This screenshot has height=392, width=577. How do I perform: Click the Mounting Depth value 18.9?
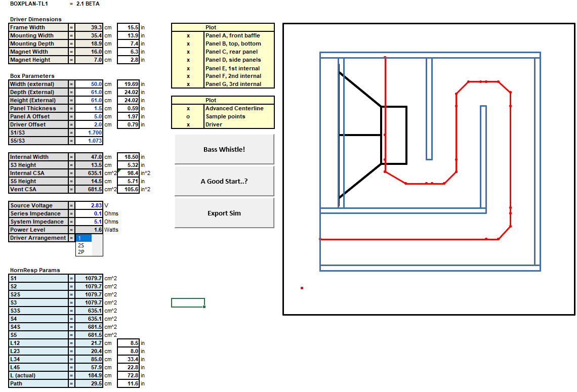tap(89, 44)
